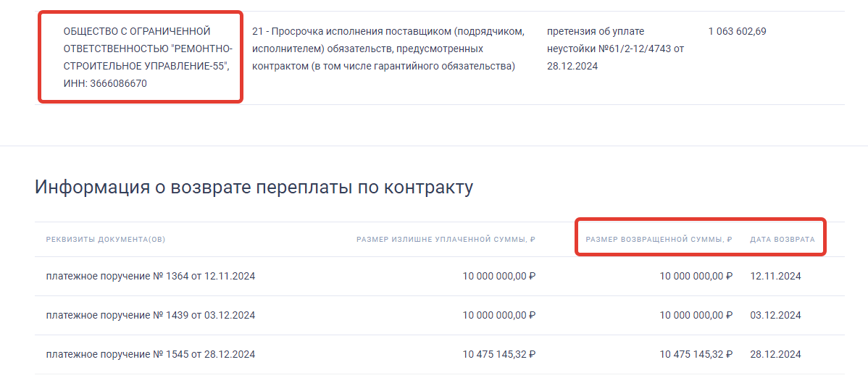Screen dimensions: 868x378
Task: Click overpaid amount 10 475 145,32 in row 1545
Action: (498, 355)
